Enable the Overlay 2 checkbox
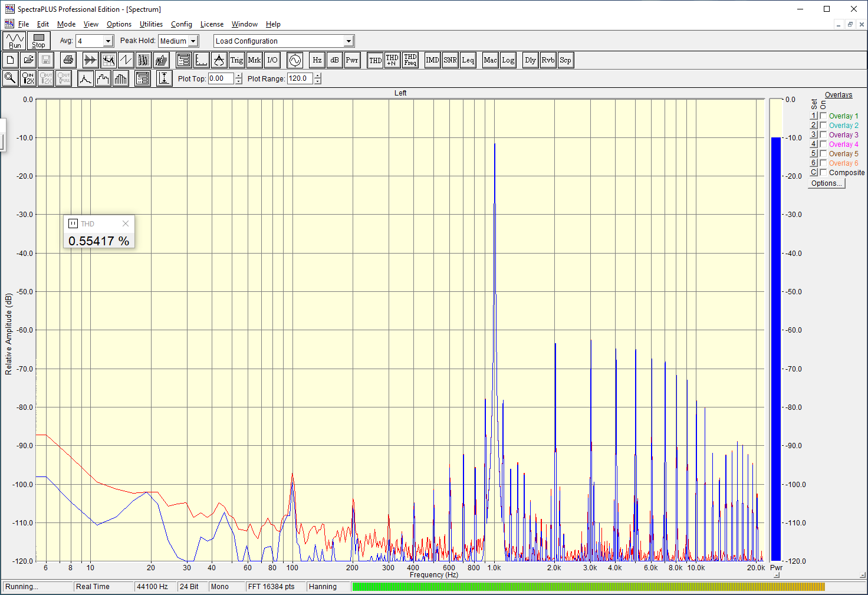This screenshot has height=595, width=868. tap(823, 125)
